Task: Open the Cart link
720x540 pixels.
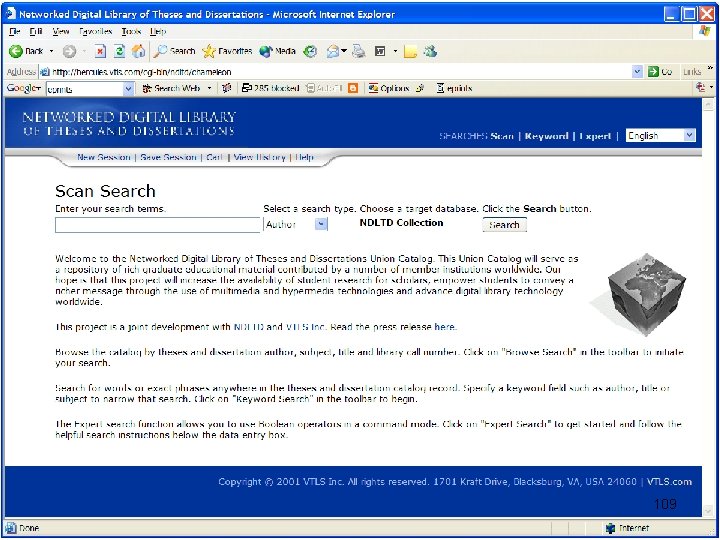Action: pos(214,157)
